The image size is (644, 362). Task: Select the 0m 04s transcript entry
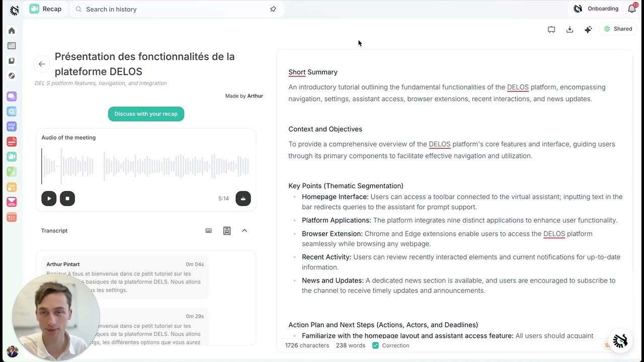tap(125, 277)
